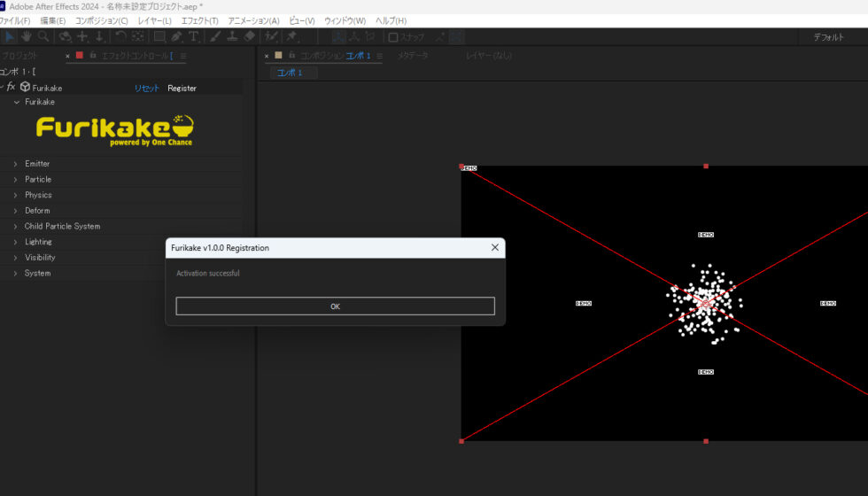
Task: Select the Rectangle shape tool
Action: pyautogui.click(x=159, y=36)
